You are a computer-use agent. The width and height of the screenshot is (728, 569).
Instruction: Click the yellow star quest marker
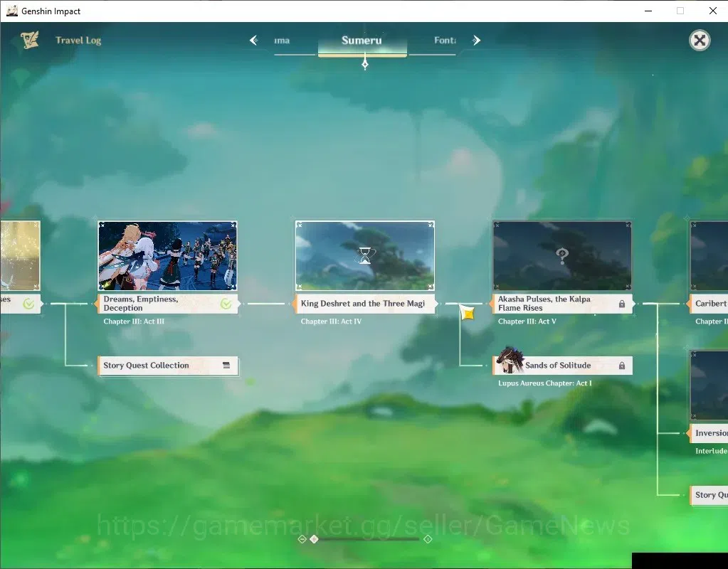coord(468,313)
